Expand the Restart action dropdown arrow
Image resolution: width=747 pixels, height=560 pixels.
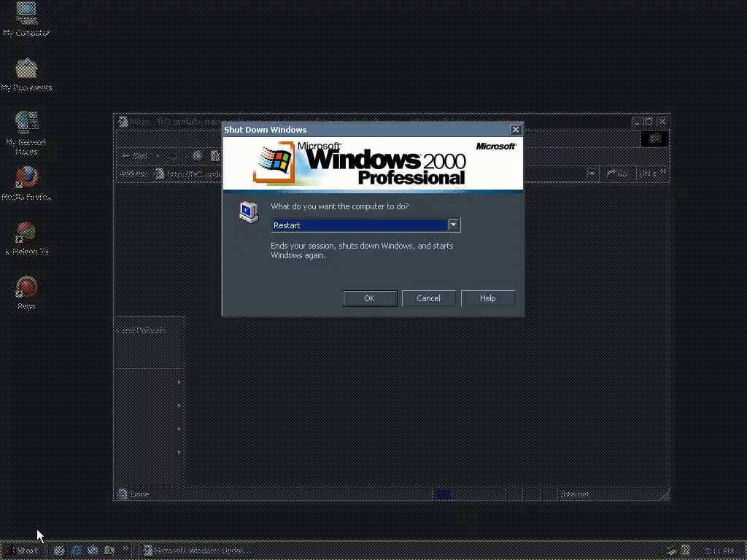click(454, 225)
